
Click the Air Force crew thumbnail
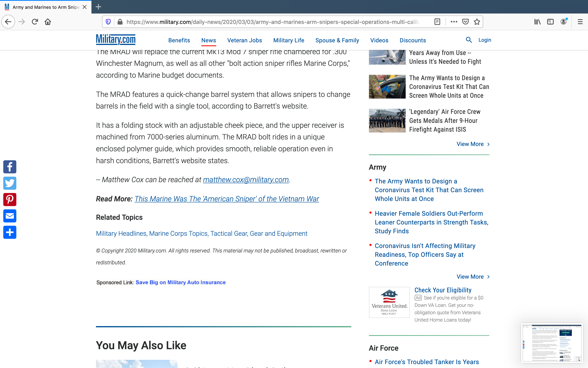click(387, 120)
